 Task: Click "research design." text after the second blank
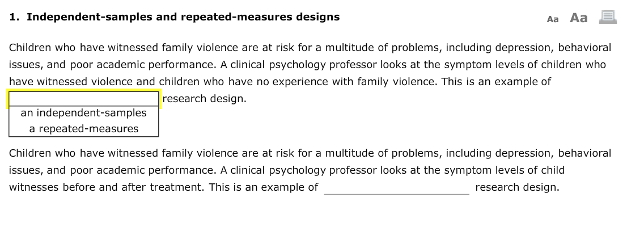click(x=517, y=187)
